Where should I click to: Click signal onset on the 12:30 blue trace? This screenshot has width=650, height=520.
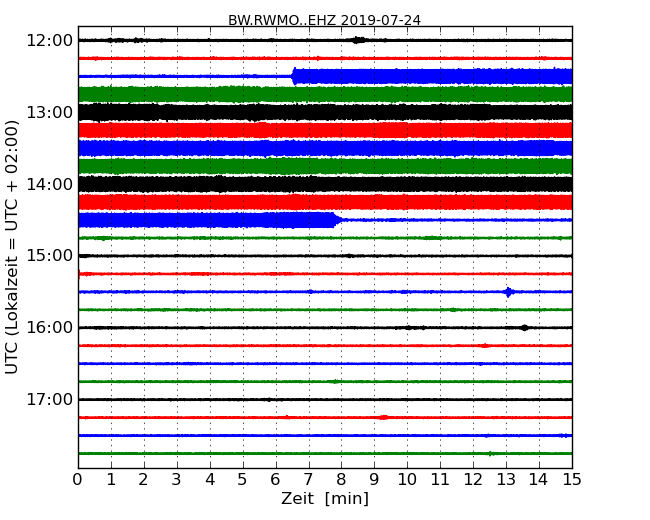[294, 76]
